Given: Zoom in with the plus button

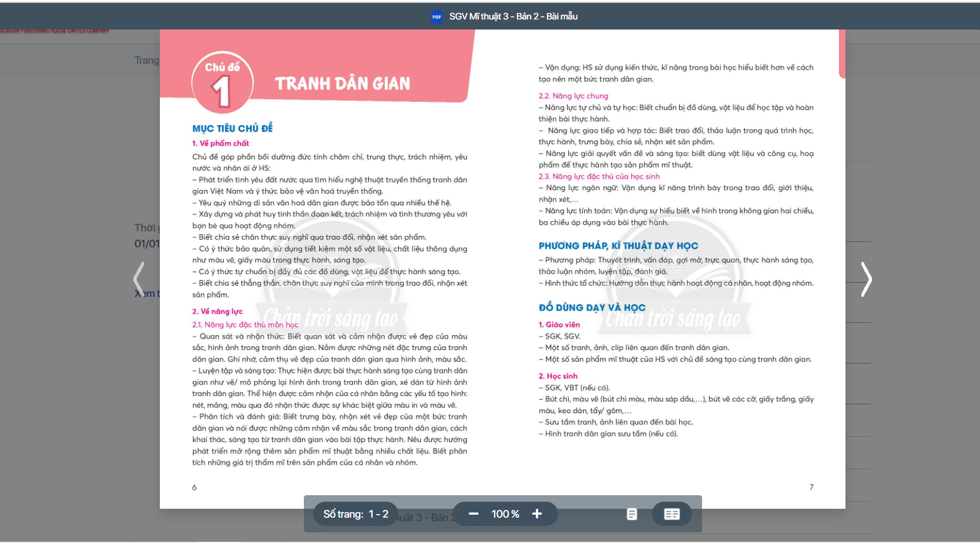Looking at the screenshot, I should pyautogui.click(x=537, y=514).
